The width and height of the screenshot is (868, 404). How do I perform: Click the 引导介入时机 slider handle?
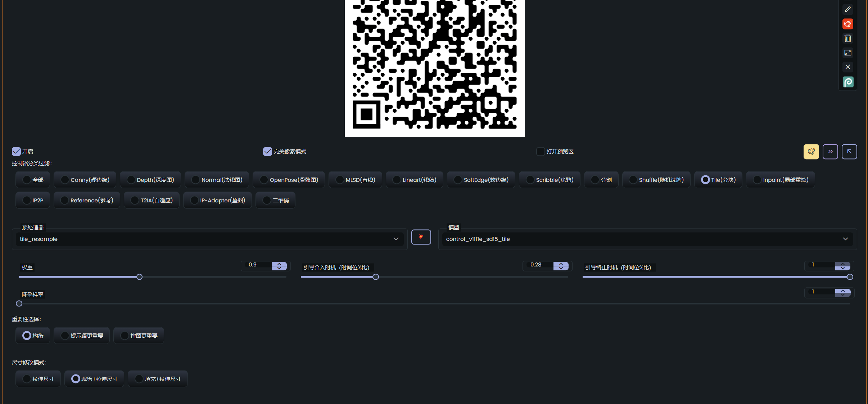click(x=376, y=277)
